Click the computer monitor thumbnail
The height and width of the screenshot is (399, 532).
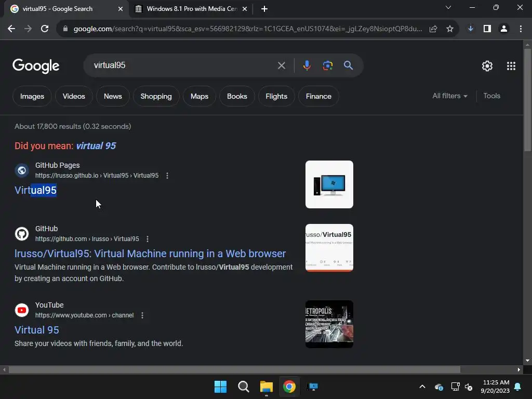pos(329,184)
